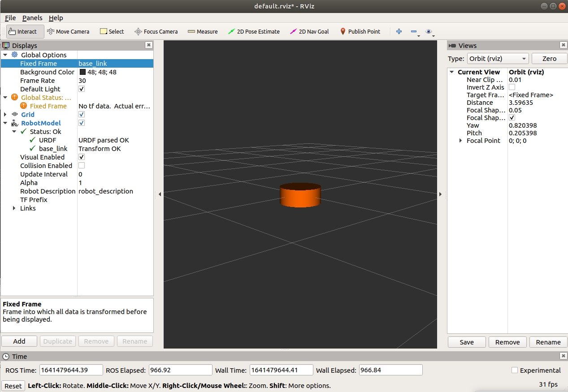The width and height of the screenshot is (568, 392).
Task: Enable the Experimental checkbox
Action: (x=515, y=370)
